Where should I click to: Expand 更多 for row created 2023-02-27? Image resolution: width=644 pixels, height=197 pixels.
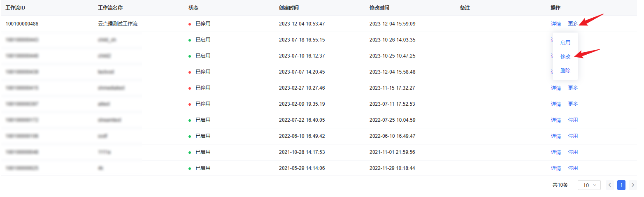573,88
